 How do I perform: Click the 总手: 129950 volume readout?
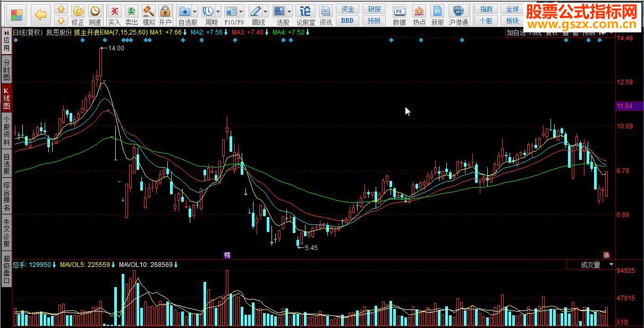[32, 264]
